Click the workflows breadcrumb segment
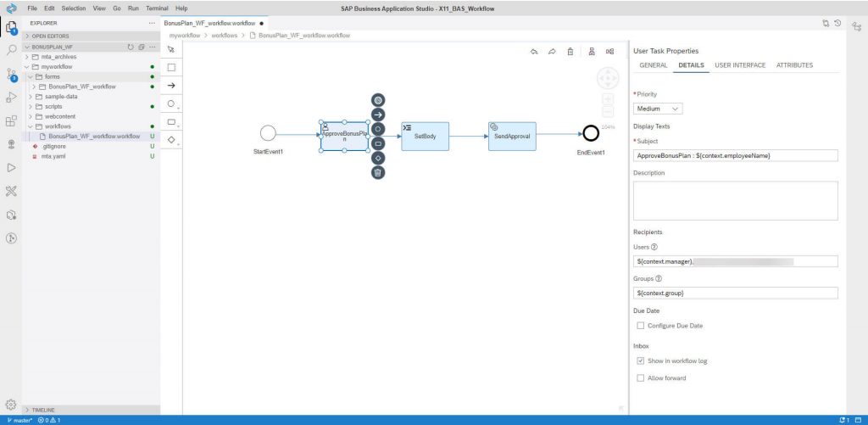The width and height of the screenshot is (868, 425). coord(224,36)
